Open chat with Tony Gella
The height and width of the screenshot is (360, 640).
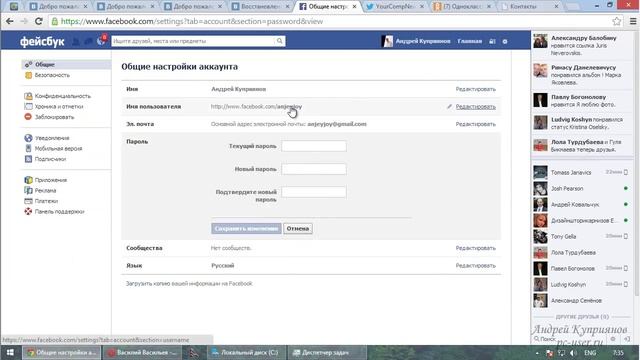(x=582, y=236)
